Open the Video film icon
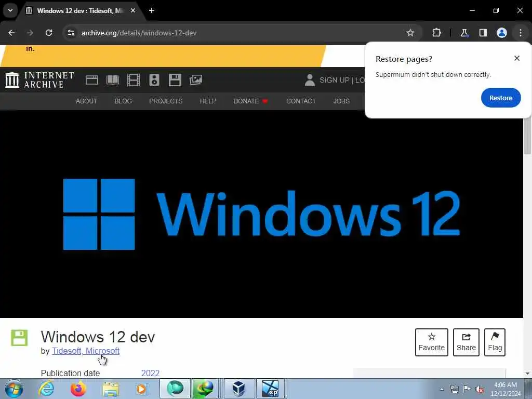Viewport: 532px width, 399px height. tap(134, 80)
